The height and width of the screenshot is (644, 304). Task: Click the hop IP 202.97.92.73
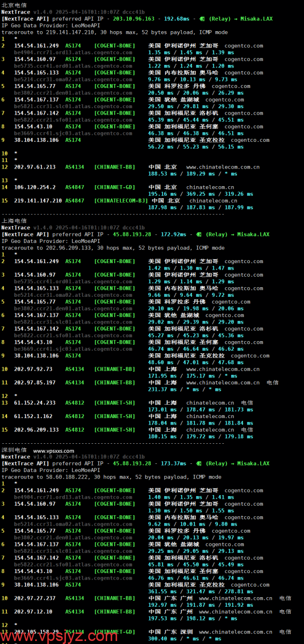33,369
